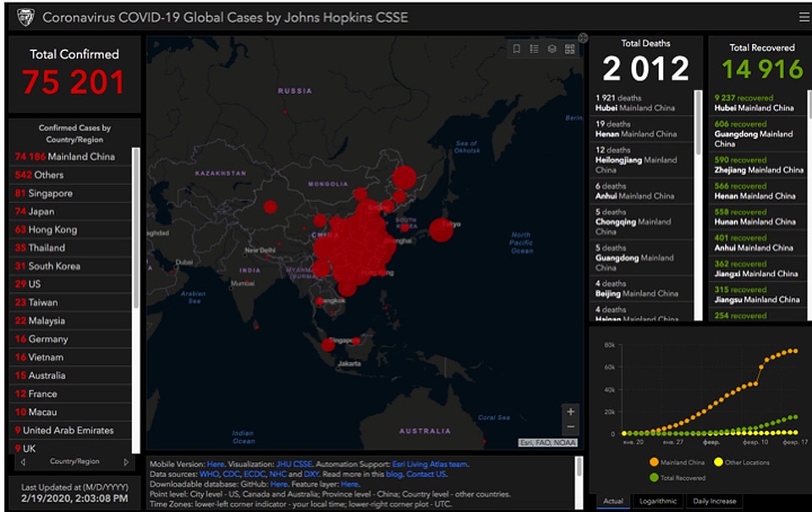Go to previous list with left arrow
The width and height of the screenshot is (812, 512).
[x=23, y=462]
